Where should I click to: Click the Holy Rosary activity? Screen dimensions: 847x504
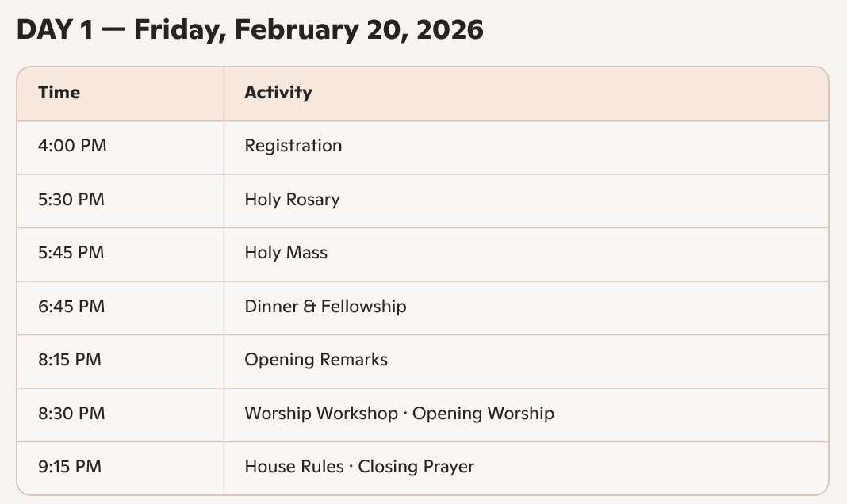[x=292, y=199]
